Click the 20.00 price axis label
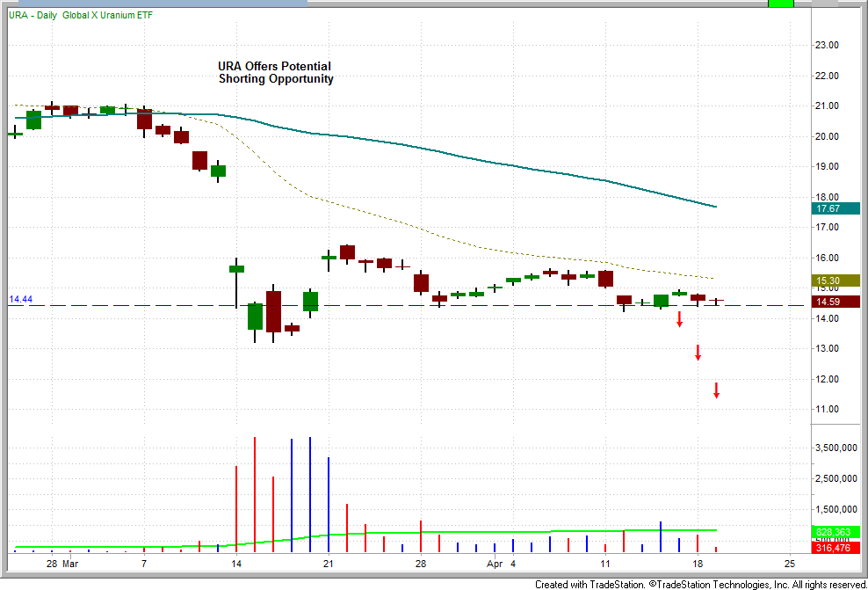 point(827,136)
